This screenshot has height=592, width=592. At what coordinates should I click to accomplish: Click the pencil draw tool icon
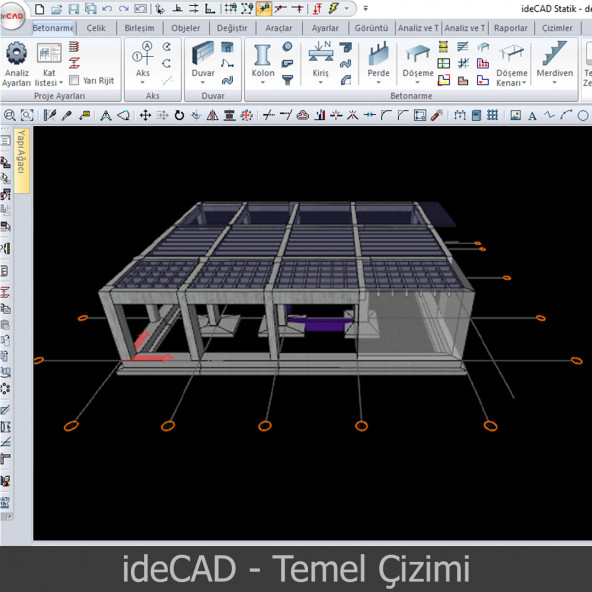[x=67, y=115]
